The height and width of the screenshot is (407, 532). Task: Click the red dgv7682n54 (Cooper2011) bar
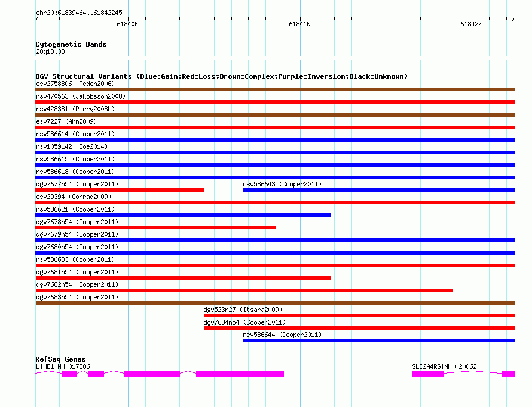tap(244, 290)
